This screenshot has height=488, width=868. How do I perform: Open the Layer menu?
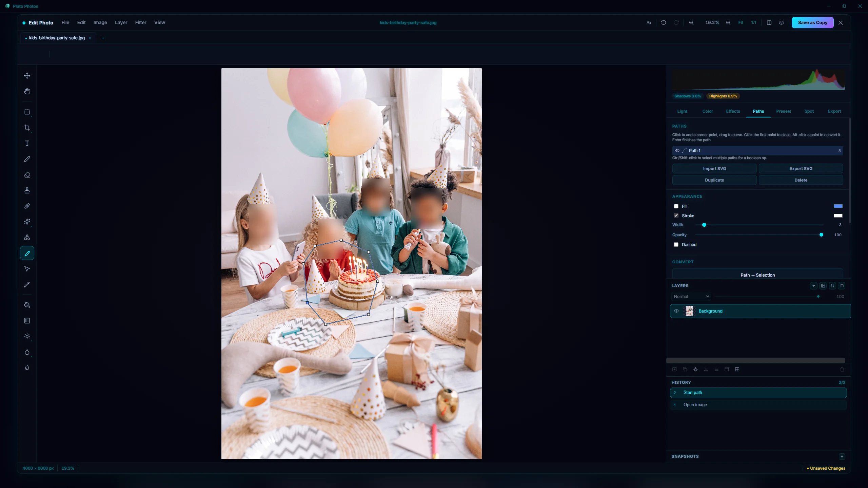tap(121, 22)
